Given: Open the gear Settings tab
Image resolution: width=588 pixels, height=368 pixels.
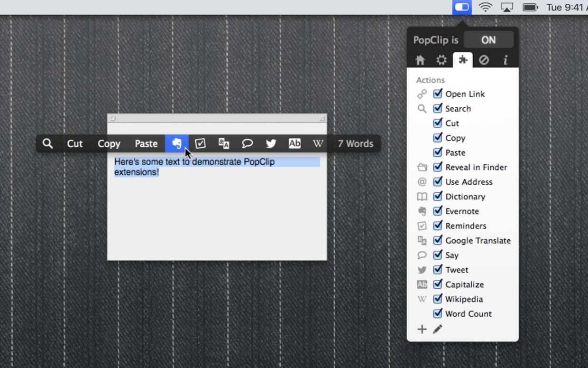Looking at the screenshot, I should point(441,60).
